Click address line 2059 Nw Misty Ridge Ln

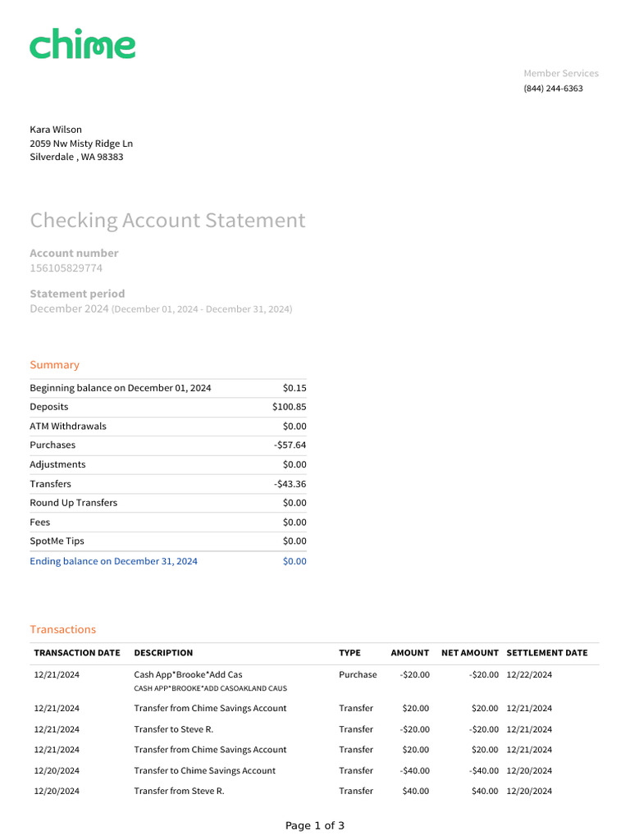tap(81, 144)
